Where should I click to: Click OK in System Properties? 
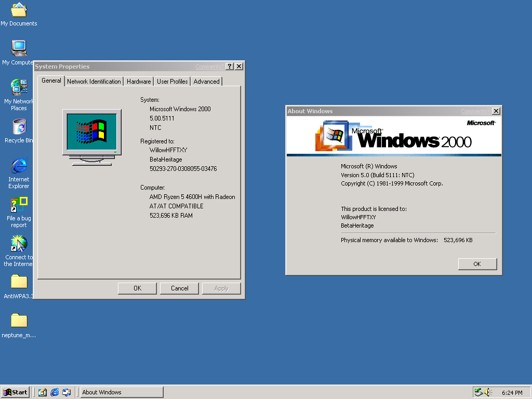pos(137,288)
